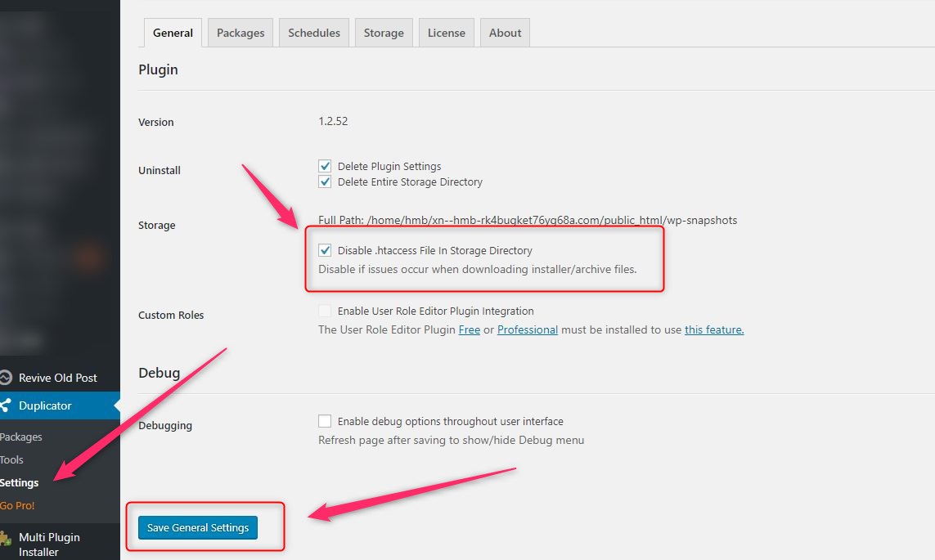
Task: Open the Packages tab
Action: pyautogui.click(x=240, y=33)
